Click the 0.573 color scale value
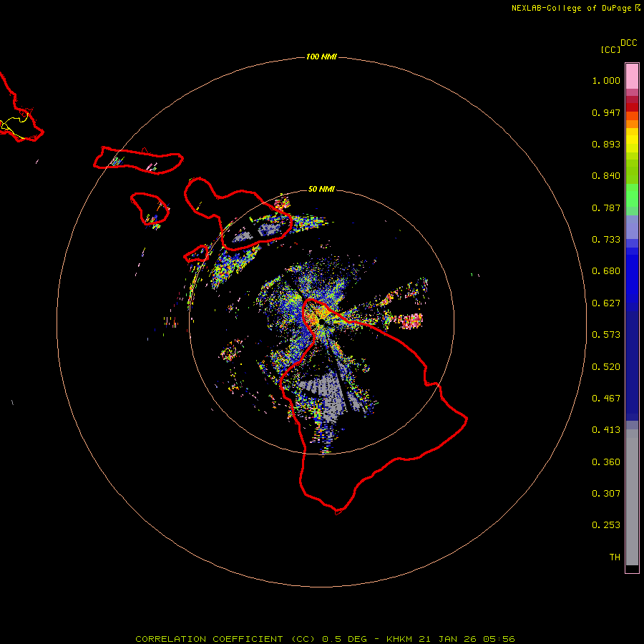 click(x=606, y=335)
